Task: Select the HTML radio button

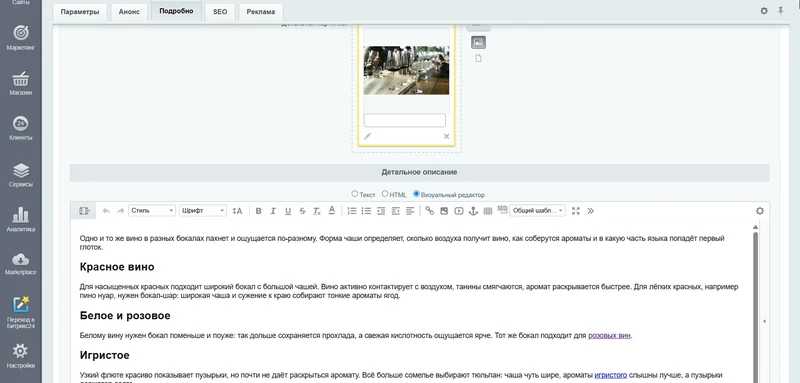Action: (x=385, y=194)
